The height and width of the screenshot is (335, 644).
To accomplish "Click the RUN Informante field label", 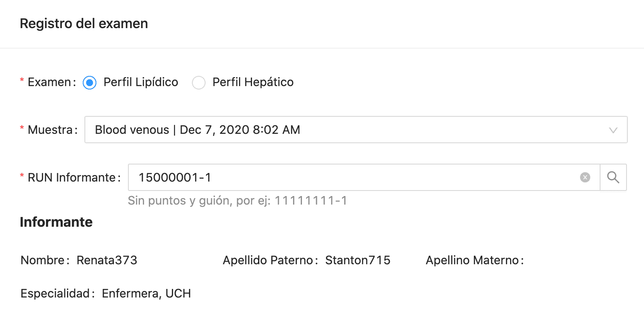I will (x=72, y=177).
